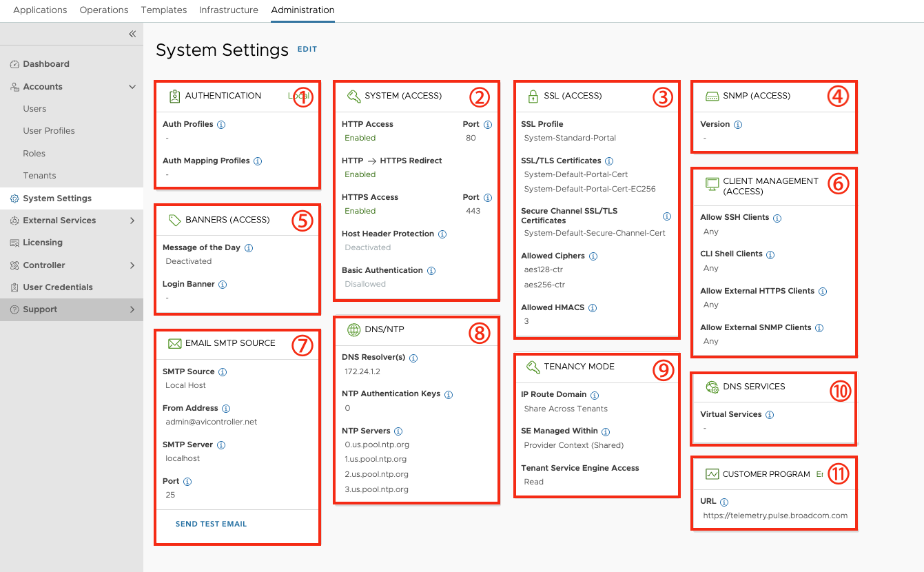Image resolution: width=924 pixels, height=572 pixels.
Task: Click the System (Access) key icon
Action: [353, 96]
